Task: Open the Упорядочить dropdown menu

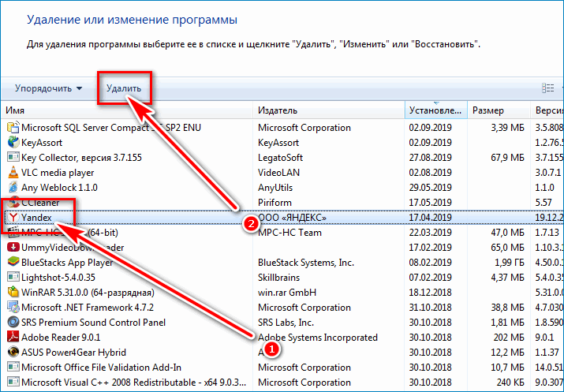Action: click(x=49, y=88)
